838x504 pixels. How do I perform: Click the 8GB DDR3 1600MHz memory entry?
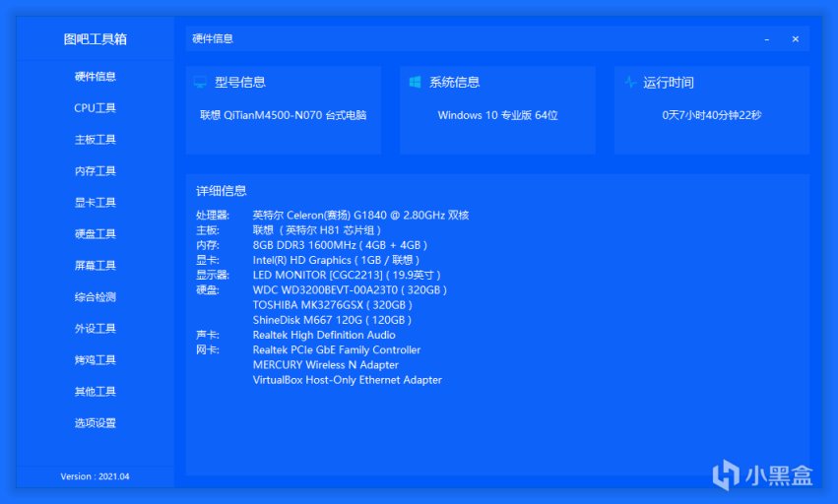pos(340,245)
